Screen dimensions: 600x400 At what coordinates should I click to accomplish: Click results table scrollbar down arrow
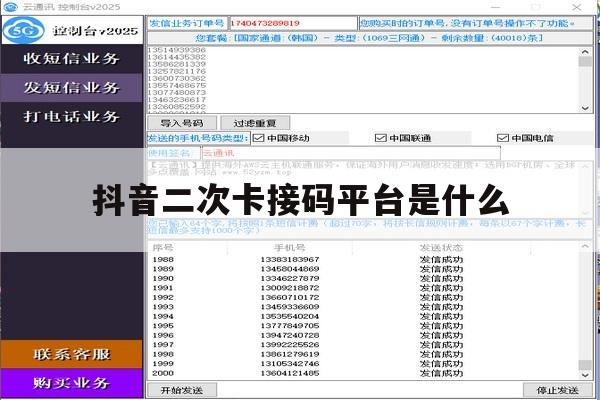(x=585, y=375)
